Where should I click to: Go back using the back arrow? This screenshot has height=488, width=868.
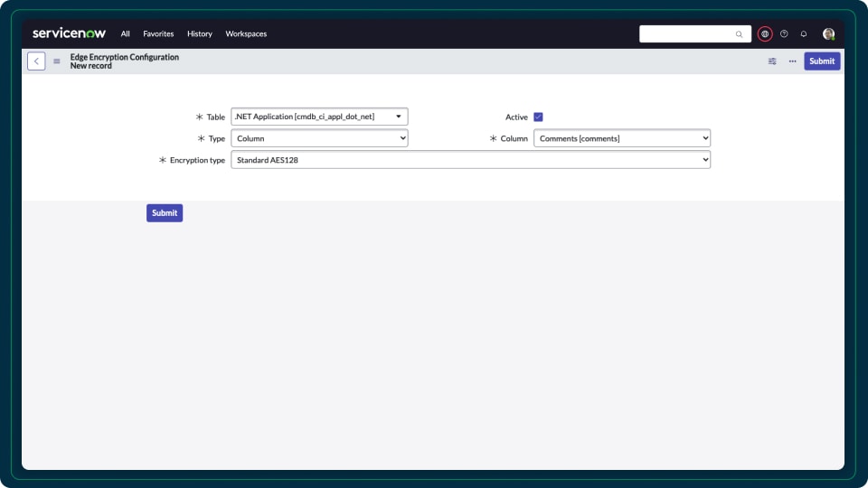click(x=36, y=61)
